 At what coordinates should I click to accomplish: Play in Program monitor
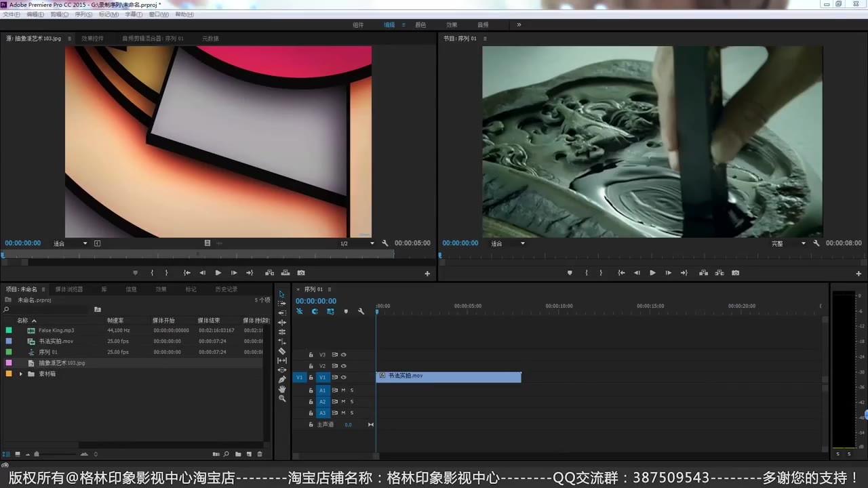pos(652,272)
